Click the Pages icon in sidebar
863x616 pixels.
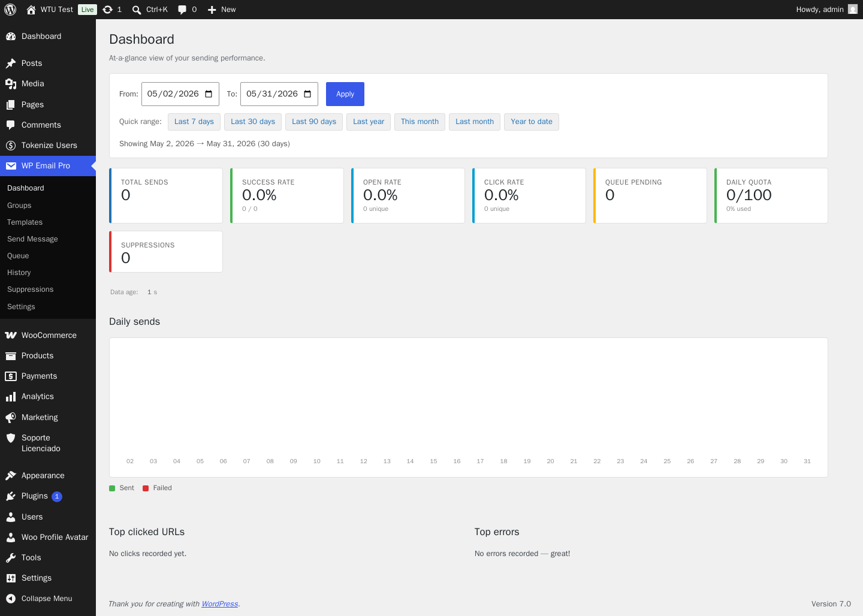click(x=11, y=105)
